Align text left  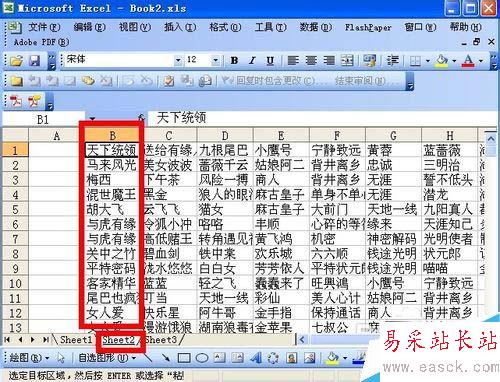click(x=293, y=60)
